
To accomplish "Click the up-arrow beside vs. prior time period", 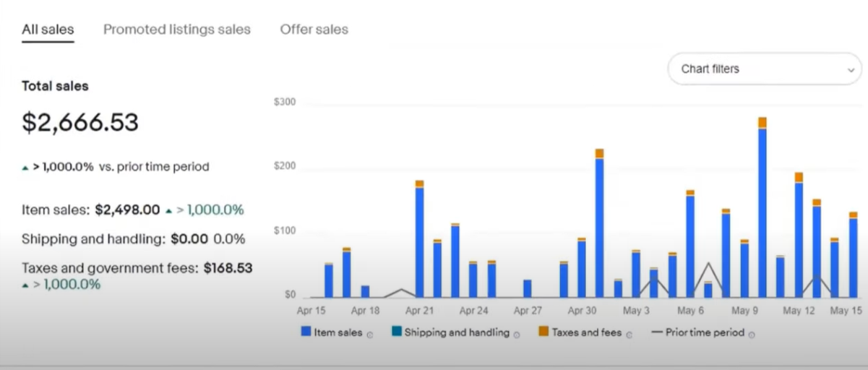I will [26, 168].
